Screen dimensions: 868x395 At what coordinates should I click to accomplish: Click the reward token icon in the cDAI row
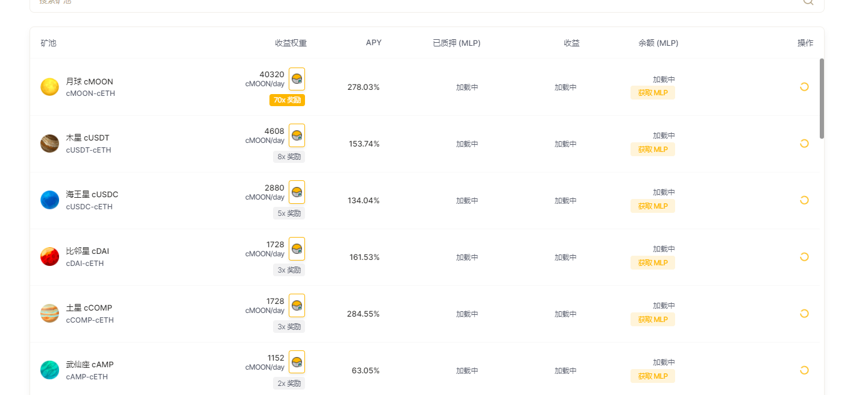click(297, 249)
